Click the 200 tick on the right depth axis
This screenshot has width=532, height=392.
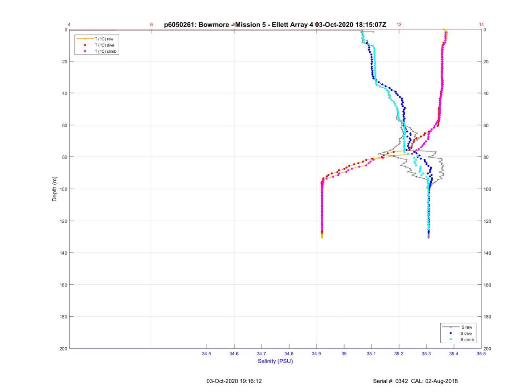(488, 349)
